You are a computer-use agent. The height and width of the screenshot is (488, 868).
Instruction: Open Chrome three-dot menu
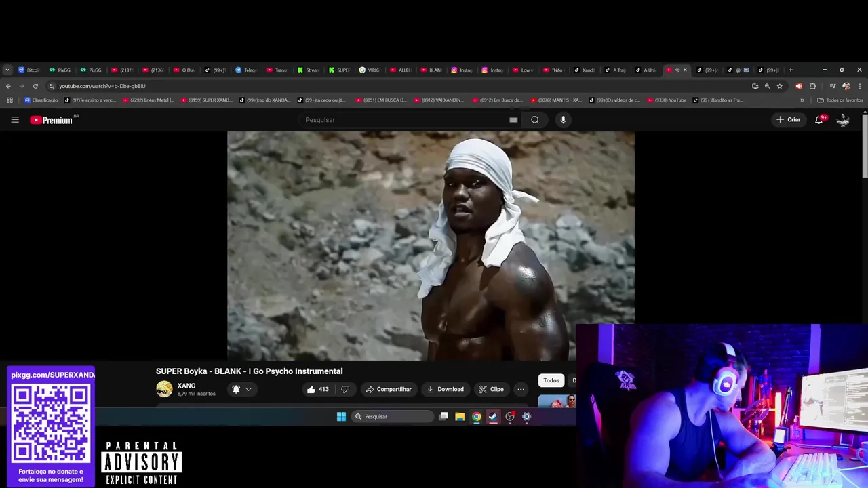pos(860,86)
